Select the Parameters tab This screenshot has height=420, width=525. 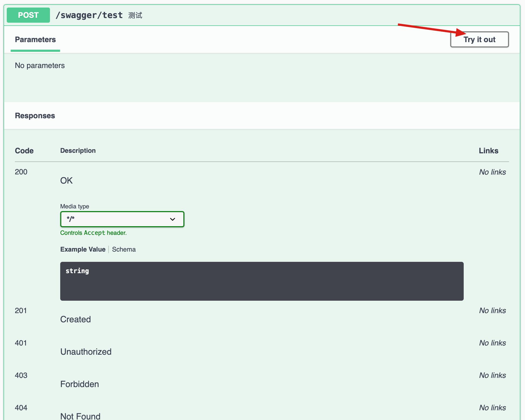coord(35,40)
